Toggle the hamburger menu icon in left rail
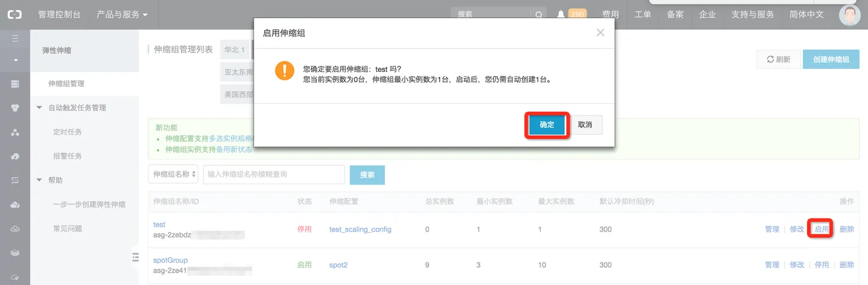 pyautogui.click(x=15, y=38)
